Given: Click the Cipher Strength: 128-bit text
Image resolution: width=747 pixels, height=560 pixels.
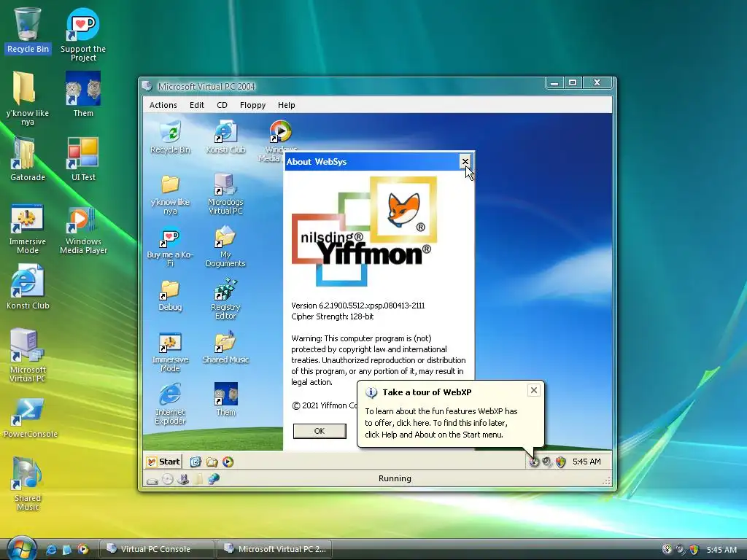Looking at the screenshot, I should click(332, 316).
